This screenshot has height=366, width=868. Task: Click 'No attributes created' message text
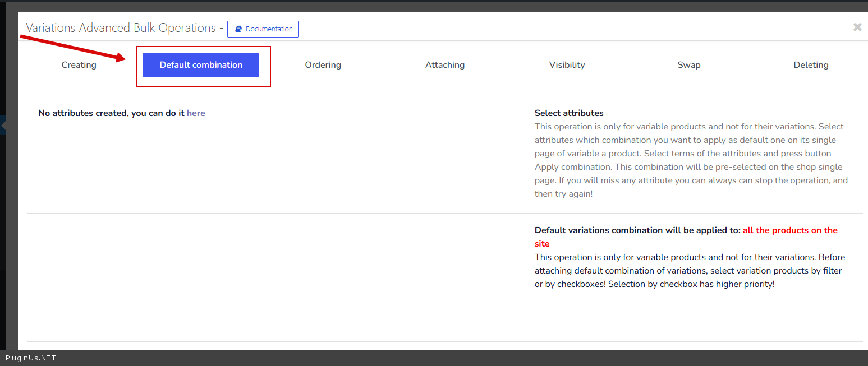tap(111, 113)
